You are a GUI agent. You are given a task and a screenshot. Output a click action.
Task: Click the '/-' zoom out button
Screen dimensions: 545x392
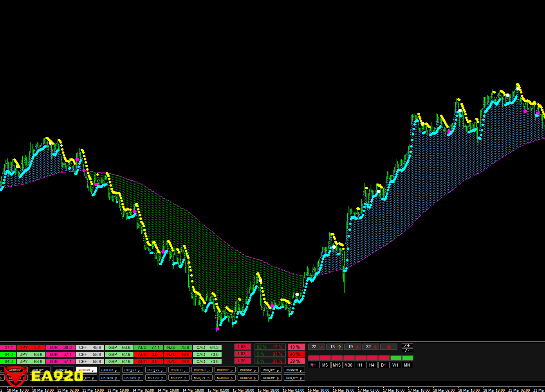(407, 350)
